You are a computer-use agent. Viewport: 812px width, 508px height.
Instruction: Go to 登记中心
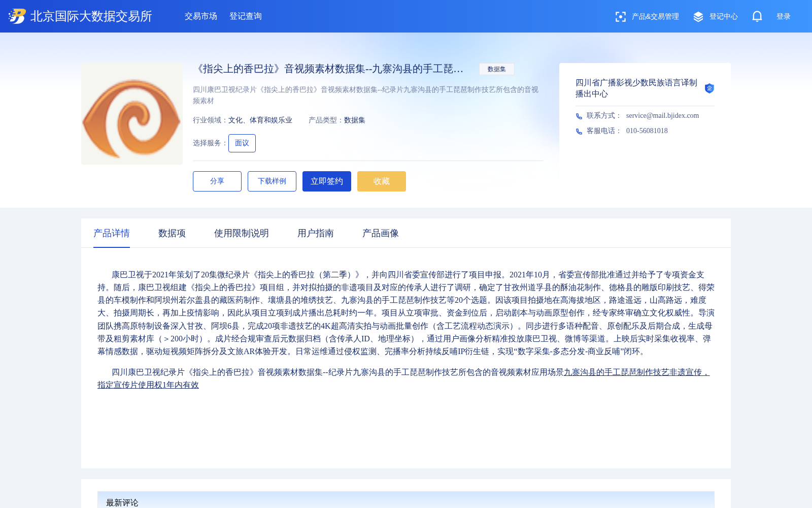pyautogui.click(x=724, y=17)
